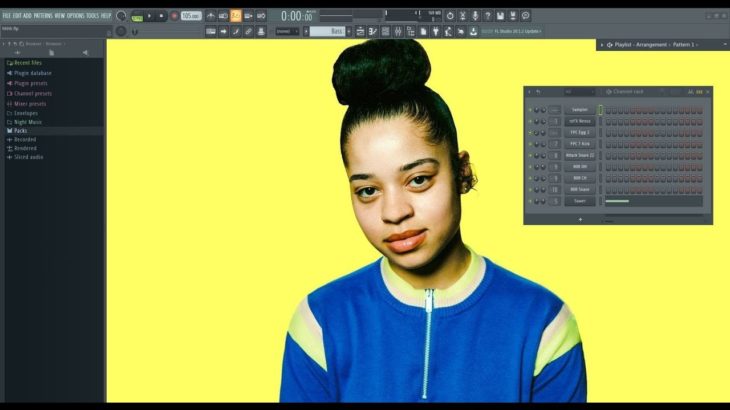Click the tempo tapper icon

448,31
